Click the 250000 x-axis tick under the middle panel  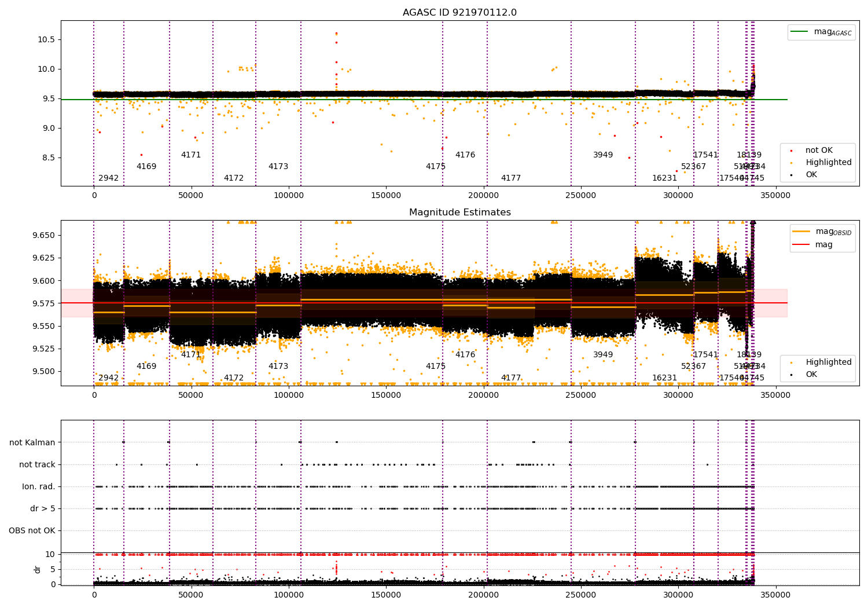click(580, 395)
